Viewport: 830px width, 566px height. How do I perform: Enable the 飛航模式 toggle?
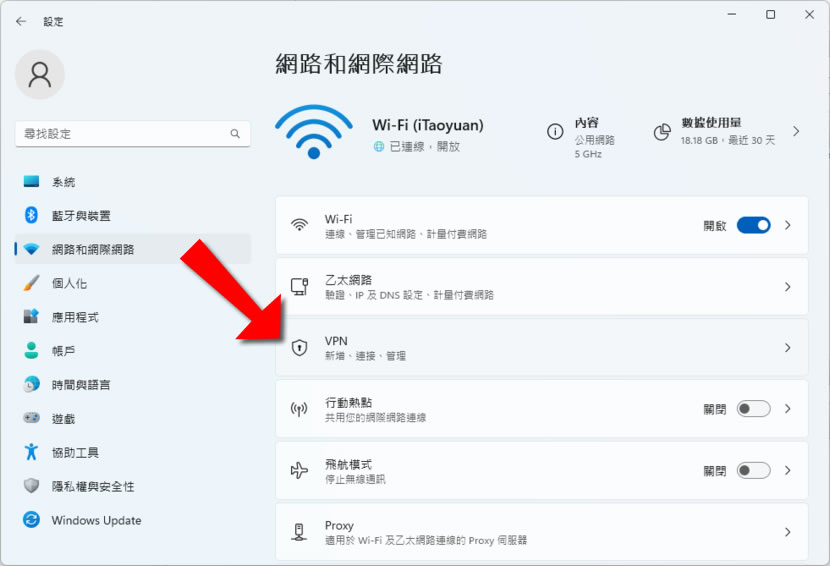pyautogui.click(x=753, y=470)
